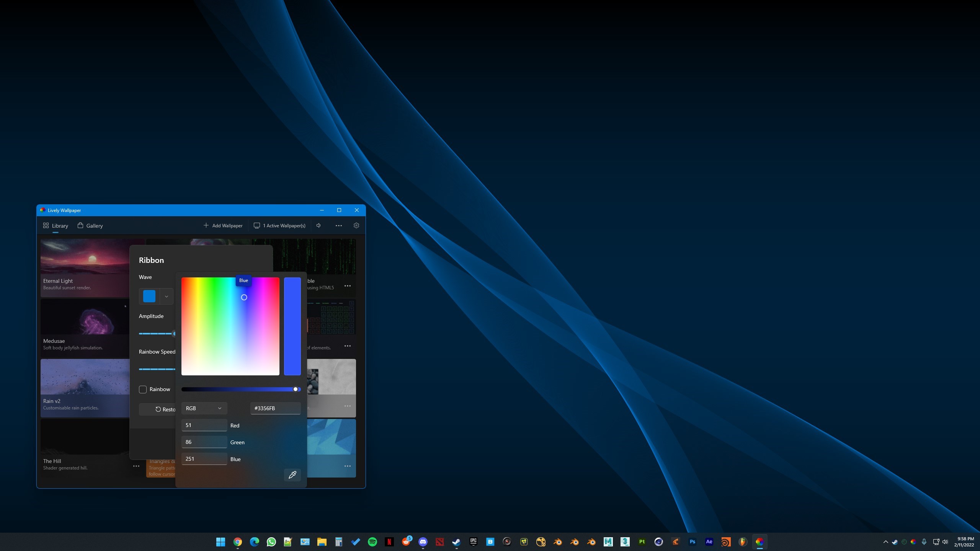
Task: Click the Add Wallpaper plus button
Action: coord(223,225)
